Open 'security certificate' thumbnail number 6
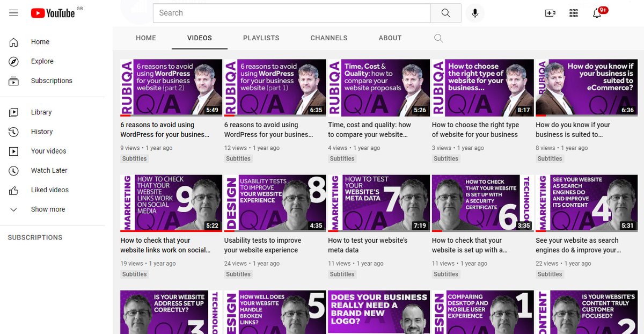Image resolution: width=644 pixels, height=334 pixels. click(x=482, y=203)
